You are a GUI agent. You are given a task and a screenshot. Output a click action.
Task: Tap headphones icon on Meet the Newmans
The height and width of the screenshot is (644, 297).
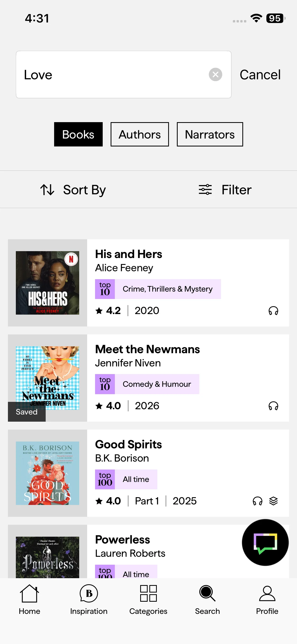[x=273, y=406]
